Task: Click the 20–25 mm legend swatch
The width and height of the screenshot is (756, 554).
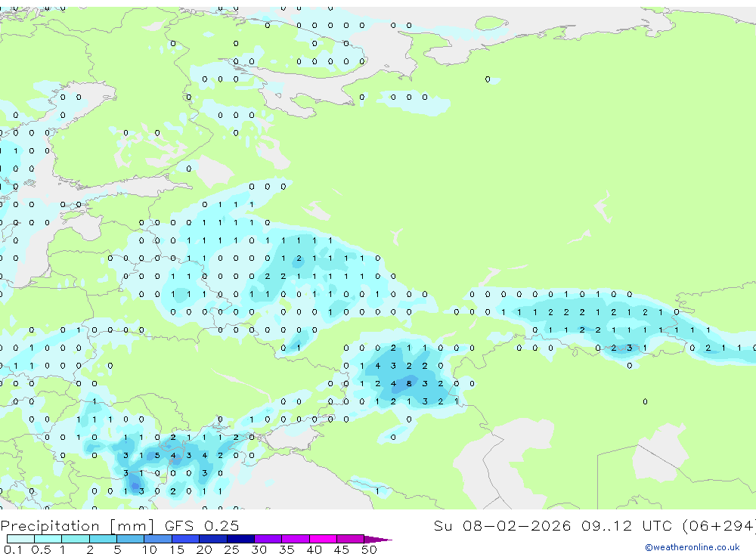Action: tap(212, 539)
